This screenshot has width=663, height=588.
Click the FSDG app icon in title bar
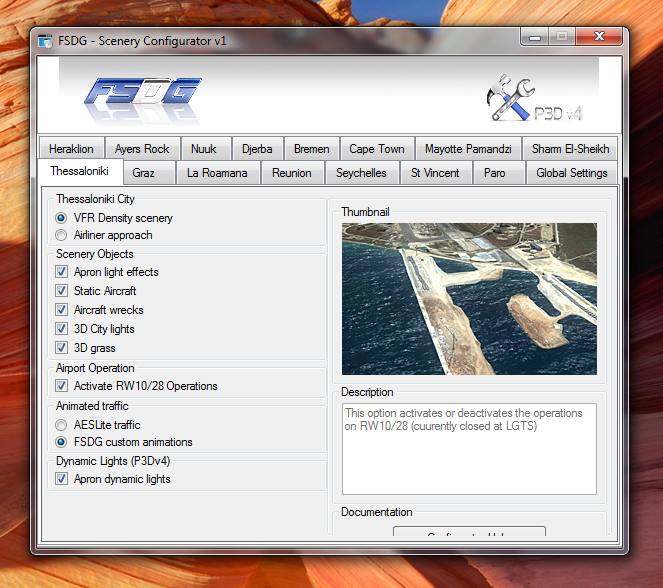click(44, 41)
